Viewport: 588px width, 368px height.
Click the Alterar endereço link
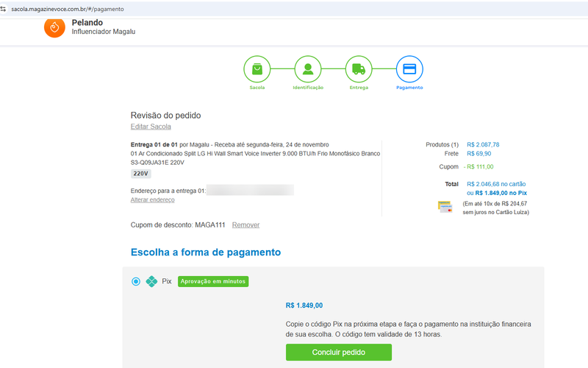[x=152, y=199]
